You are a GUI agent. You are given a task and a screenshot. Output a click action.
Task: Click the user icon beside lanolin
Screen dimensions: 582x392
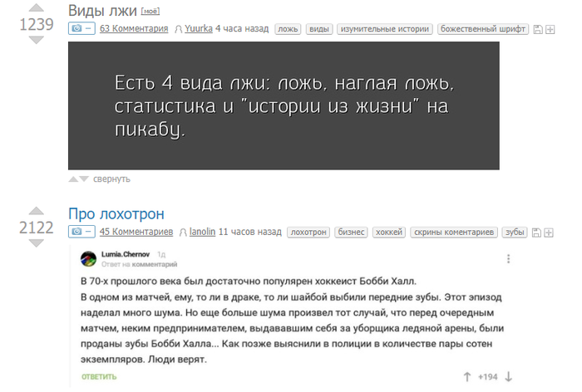point(183,233)
